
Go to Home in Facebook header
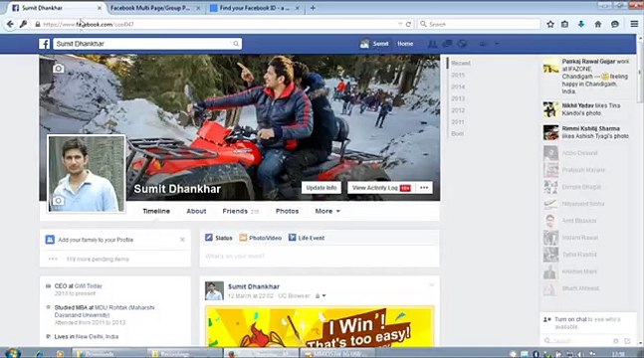coord(405,44)
